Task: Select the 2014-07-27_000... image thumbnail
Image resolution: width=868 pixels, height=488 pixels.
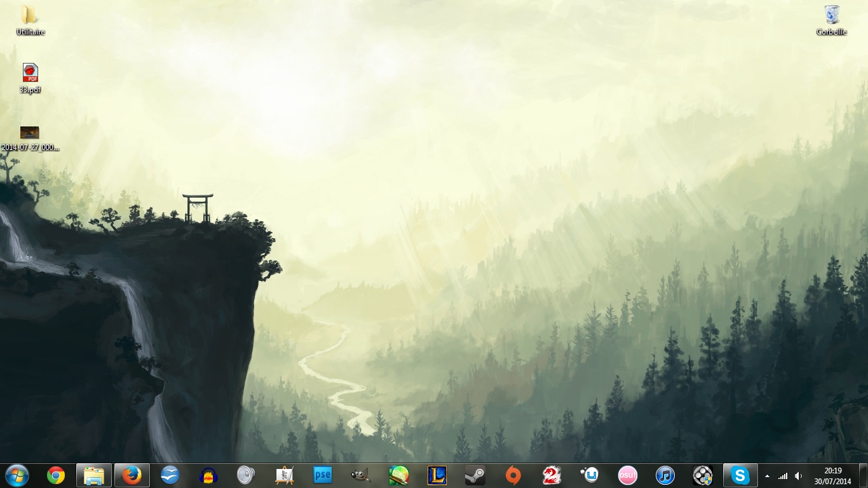Action: (30, 139)
